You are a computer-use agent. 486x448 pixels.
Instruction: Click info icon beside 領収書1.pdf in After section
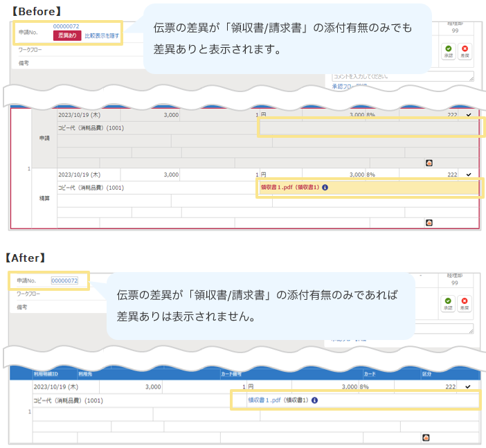(x=314, y=400)
